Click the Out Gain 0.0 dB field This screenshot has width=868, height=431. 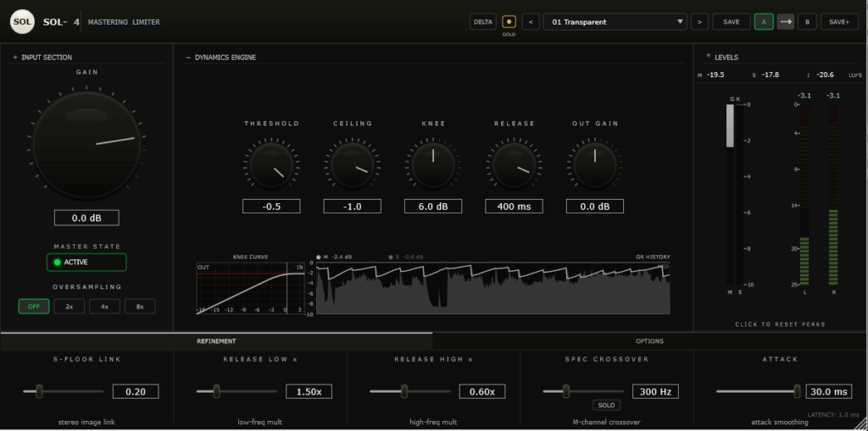[594, 207]
